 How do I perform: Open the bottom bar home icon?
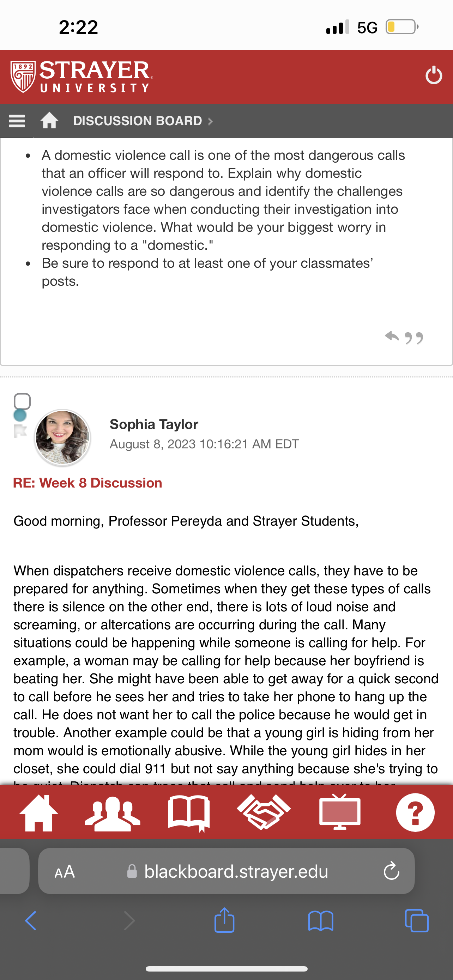[39, 813]
